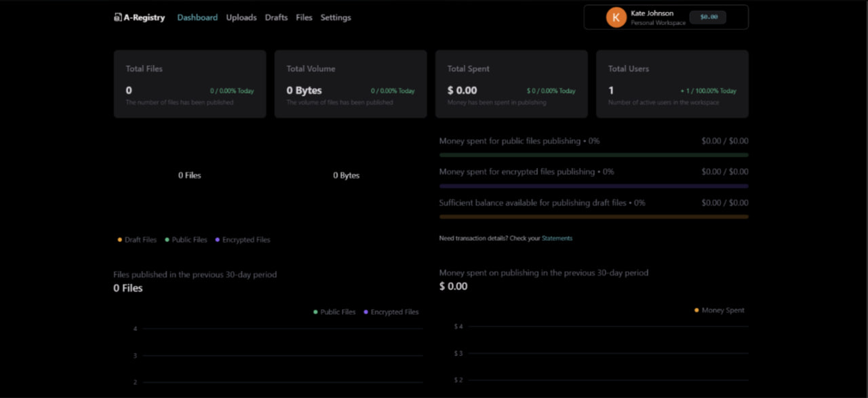
Task: Open the Dashboard tab
Action: 197,18
